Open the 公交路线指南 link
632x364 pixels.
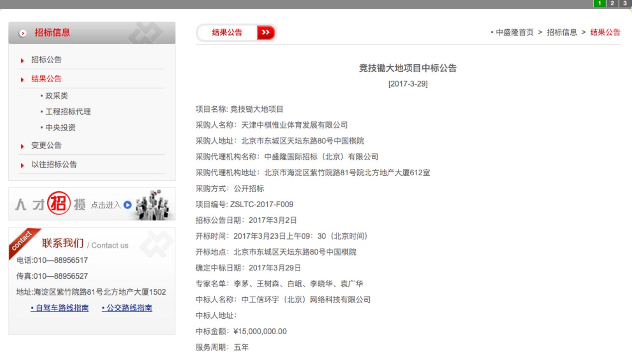point(127,308)
